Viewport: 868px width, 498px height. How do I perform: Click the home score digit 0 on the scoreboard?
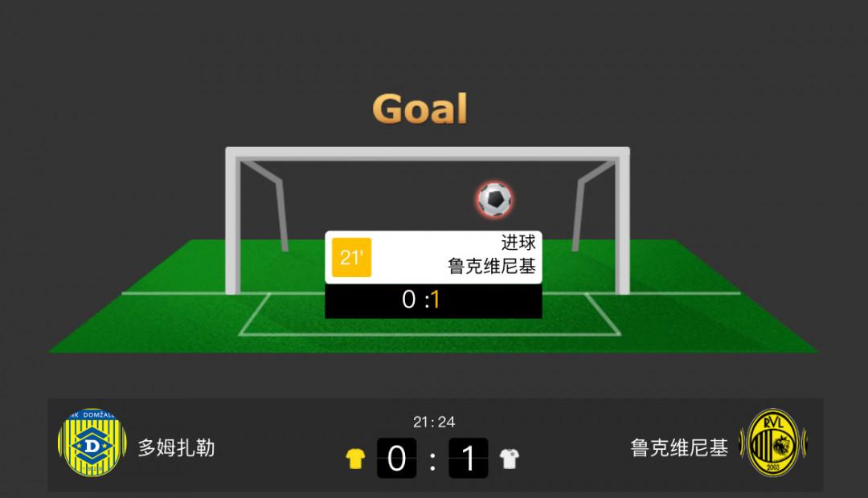pos(396,458)
